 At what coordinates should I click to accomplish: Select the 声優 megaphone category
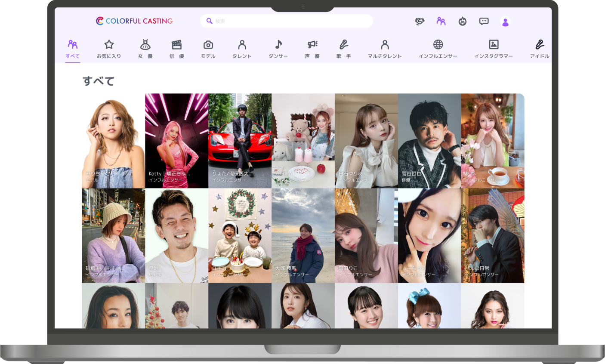312,49
